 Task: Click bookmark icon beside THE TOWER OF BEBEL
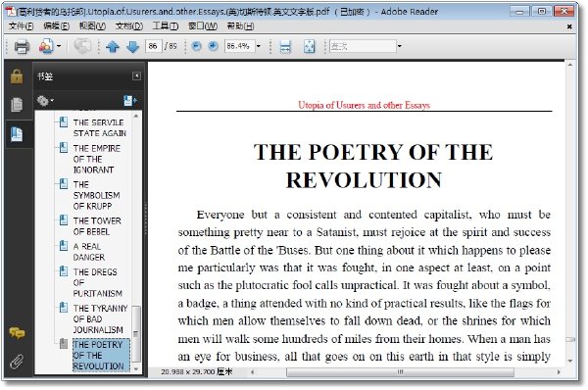[x=64, y=220]
